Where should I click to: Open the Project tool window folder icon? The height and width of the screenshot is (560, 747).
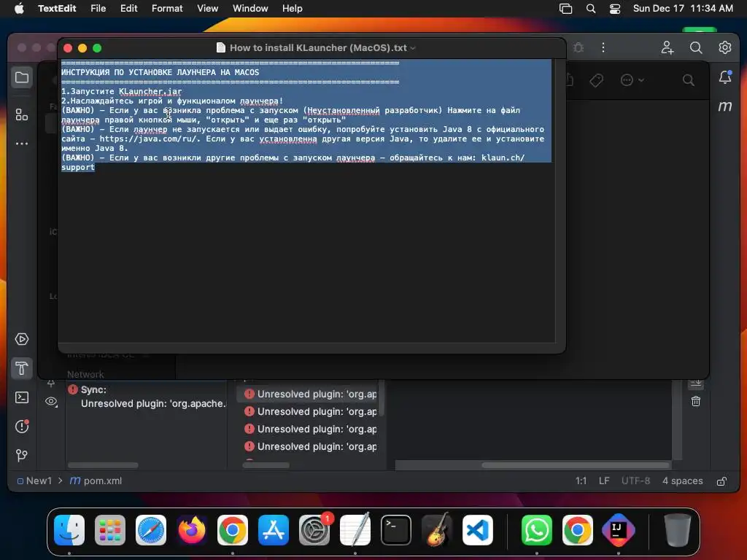click(x=22, y=77)
